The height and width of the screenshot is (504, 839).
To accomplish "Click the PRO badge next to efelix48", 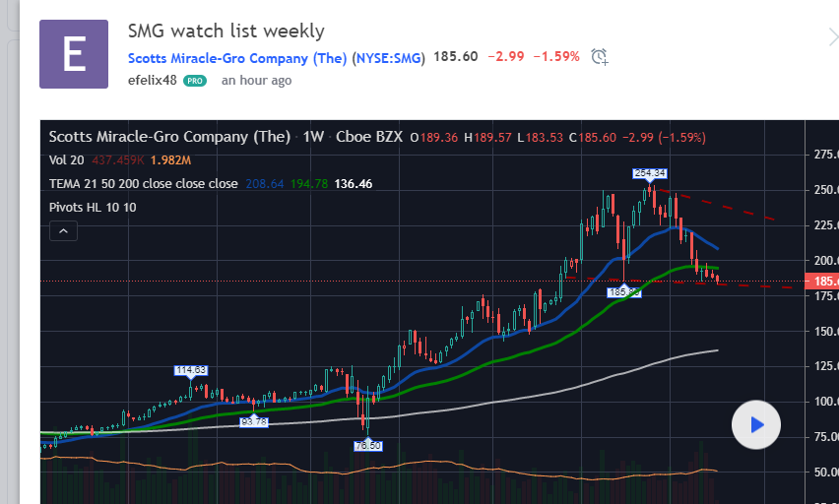I will pyautogui.click(x=195, y=81).
